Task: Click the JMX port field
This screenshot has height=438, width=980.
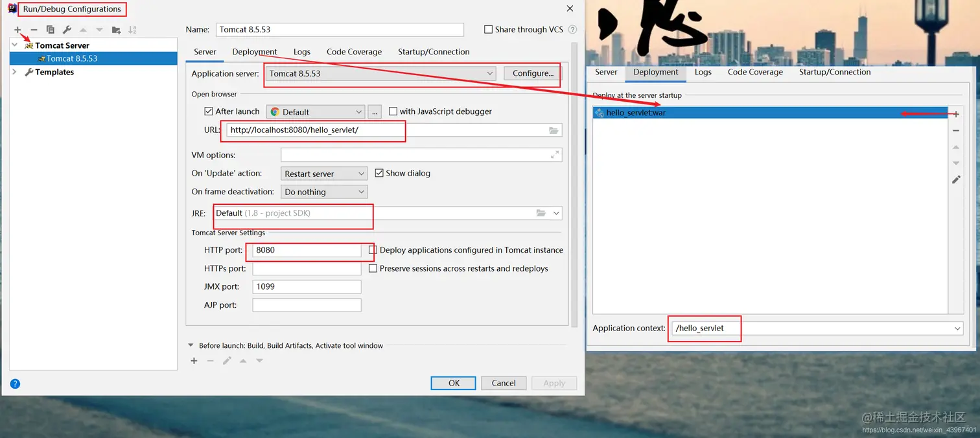Action: (x=307, y=286)
